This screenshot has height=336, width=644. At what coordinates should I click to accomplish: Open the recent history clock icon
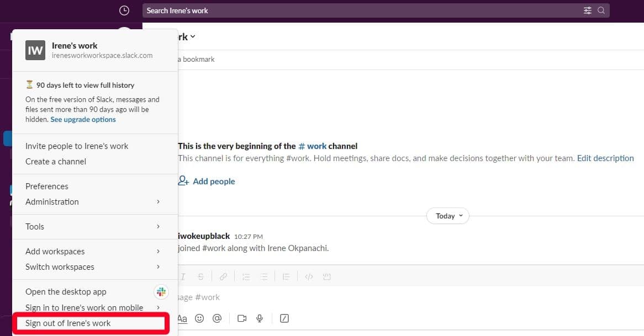tap(124, 10)
